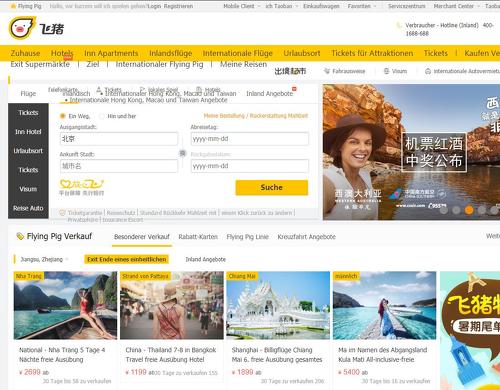Select Inn Hotel in the dark sidebar

tap(28, 132)
